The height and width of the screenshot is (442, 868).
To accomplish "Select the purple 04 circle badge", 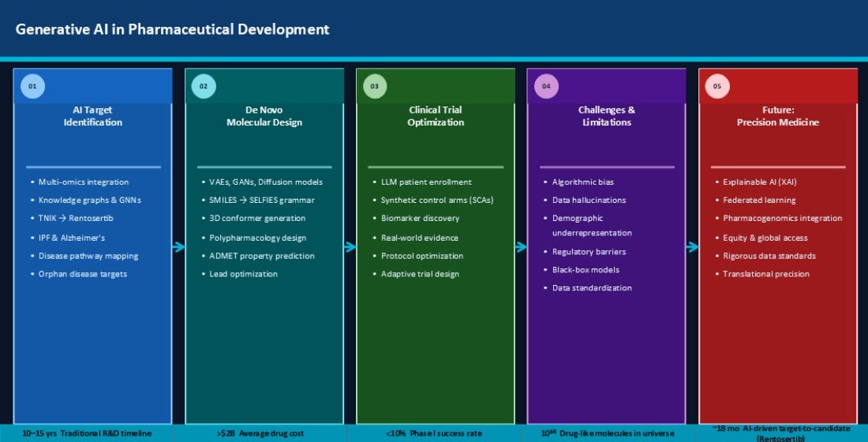I will click(546, 86).
